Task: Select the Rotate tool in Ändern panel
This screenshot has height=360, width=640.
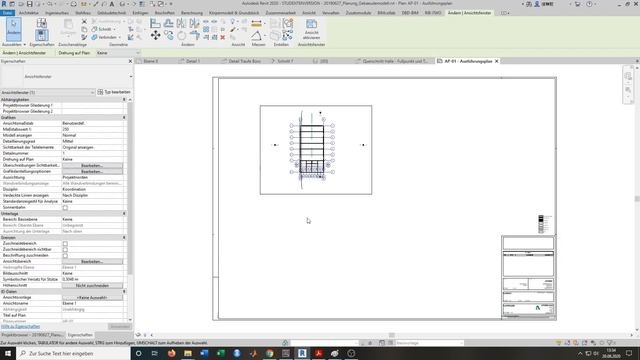Action: (182, 36)
